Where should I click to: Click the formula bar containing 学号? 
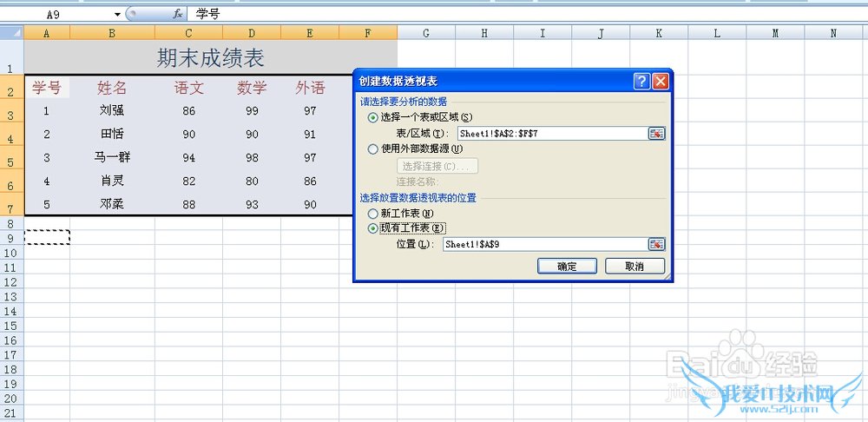(526, 15)
